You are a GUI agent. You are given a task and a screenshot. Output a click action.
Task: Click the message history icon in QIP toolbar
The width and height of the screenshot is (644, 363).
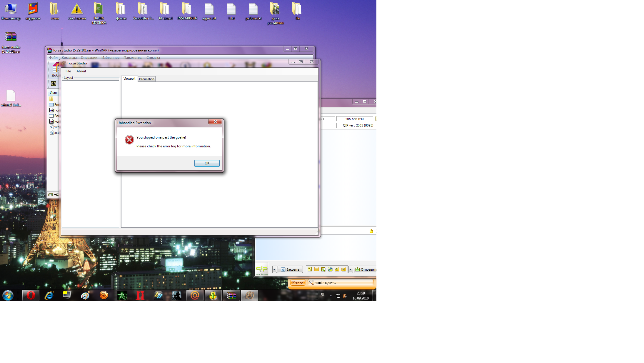click(316, 269)
